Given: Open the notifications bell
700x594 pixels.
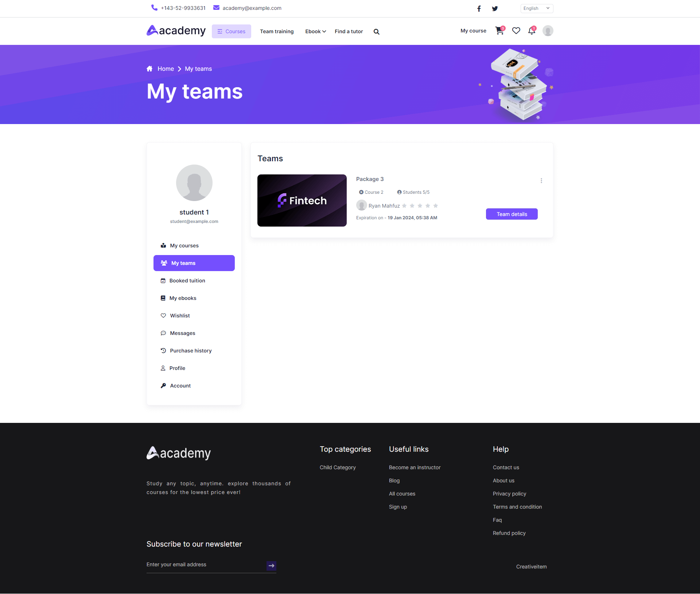Looking at the screenshot, I should pos(532,31).
